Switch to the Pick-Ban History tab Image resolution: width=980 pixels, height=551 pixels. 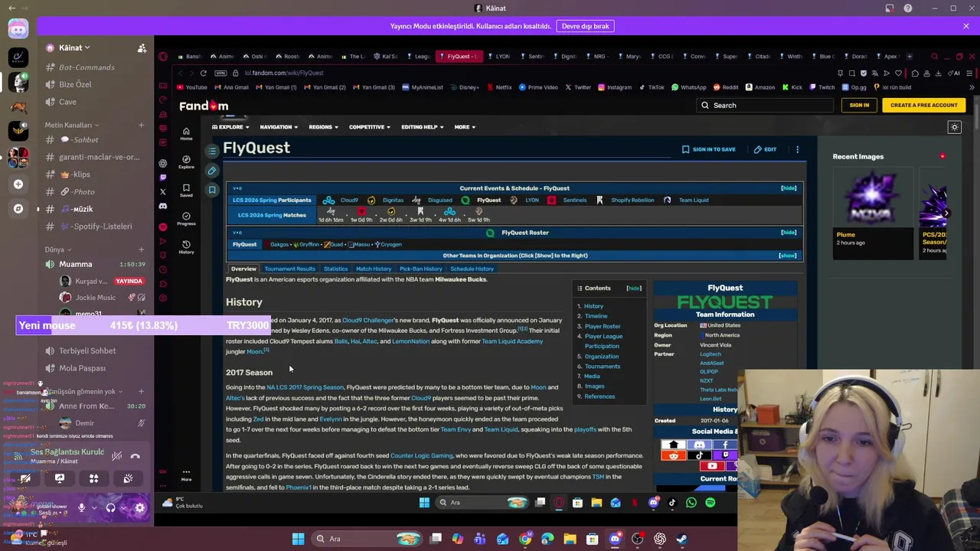click(421, 269)
